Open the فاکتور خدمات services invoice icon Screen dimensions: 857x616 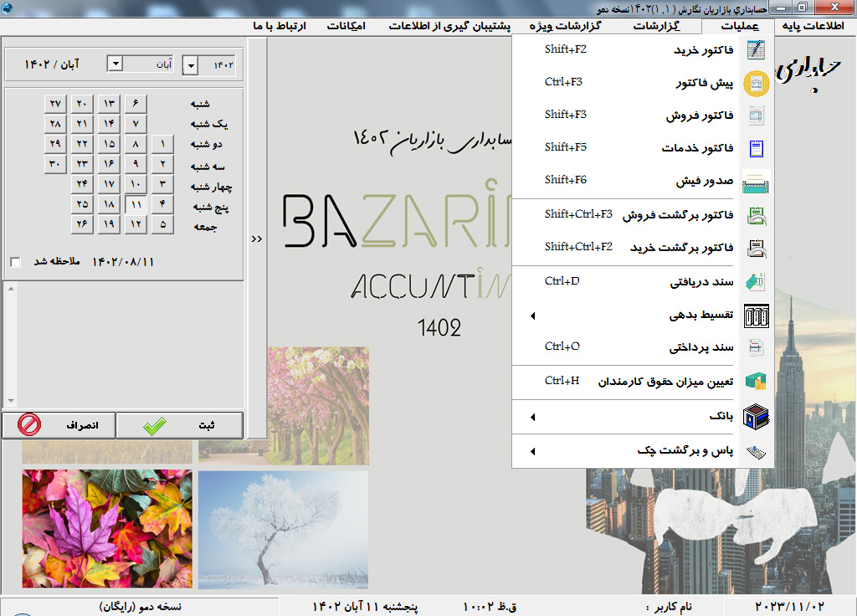756,148
